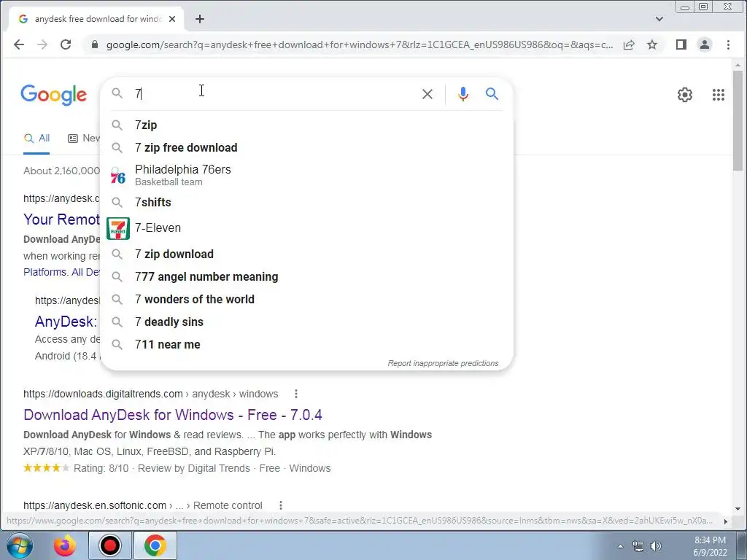
Task: Submit search with blue magnifier icon
Action: [492, 94]
